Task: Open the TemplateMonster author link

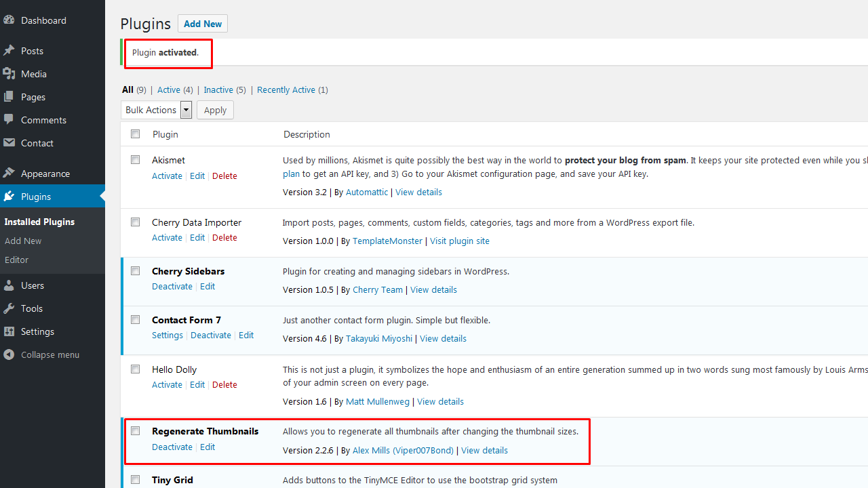Action: (387, 241)
